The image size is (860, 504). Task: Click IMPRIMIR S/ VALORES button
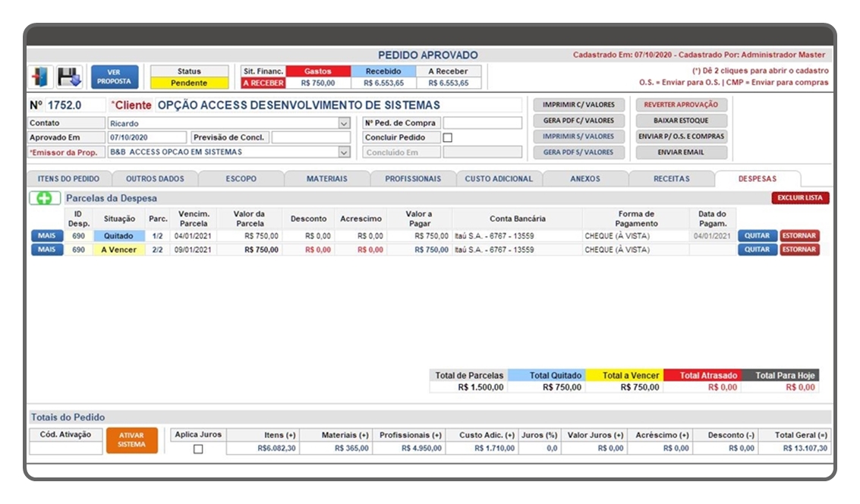tap(578, 137)
